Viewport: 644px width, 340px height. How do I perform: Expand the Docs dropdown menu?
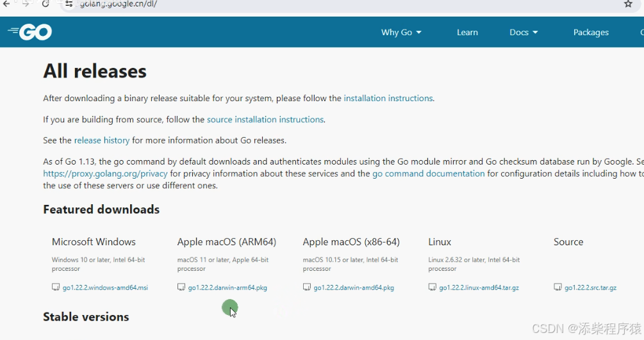click(x=524, y=33)
